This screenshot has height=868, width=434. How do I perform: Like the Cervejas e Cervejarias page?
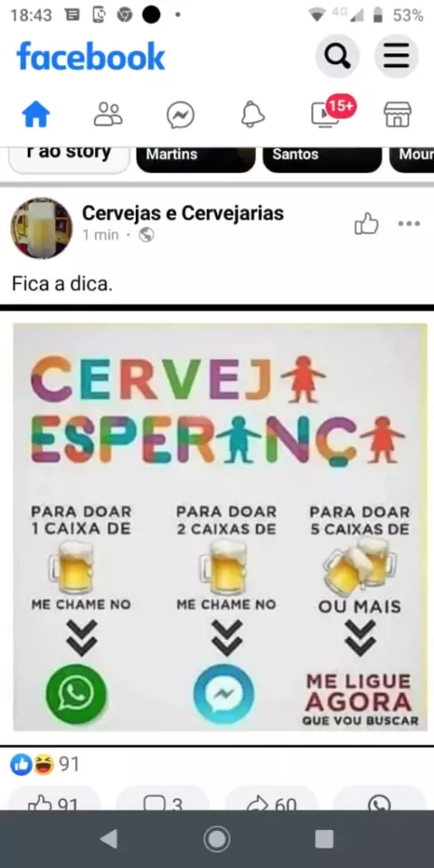tap(366, 223)
